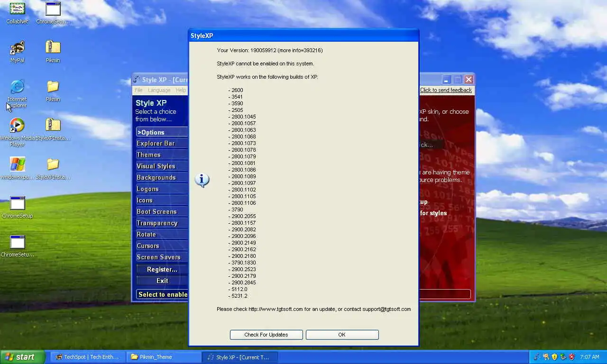Click the '- 5112.0' build entry
Viewport: 607px width, 364px height.
click(238, 289)
